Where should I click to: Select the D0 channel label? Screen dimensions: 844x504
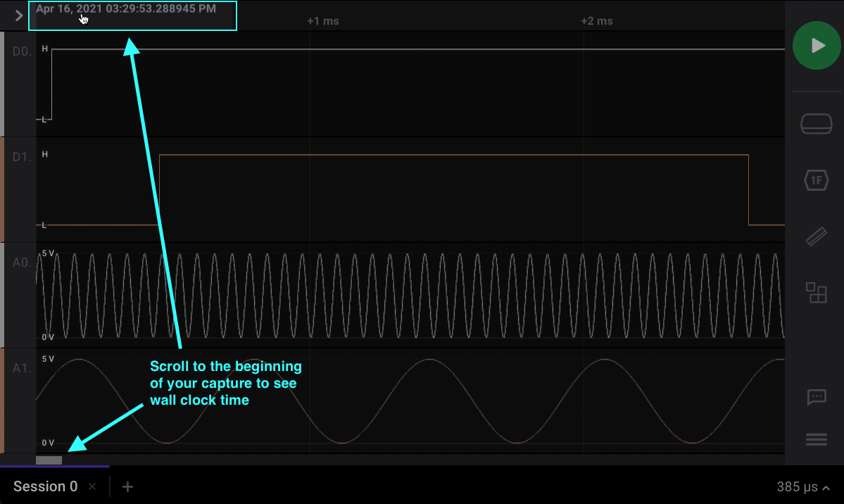coord(22,51)
